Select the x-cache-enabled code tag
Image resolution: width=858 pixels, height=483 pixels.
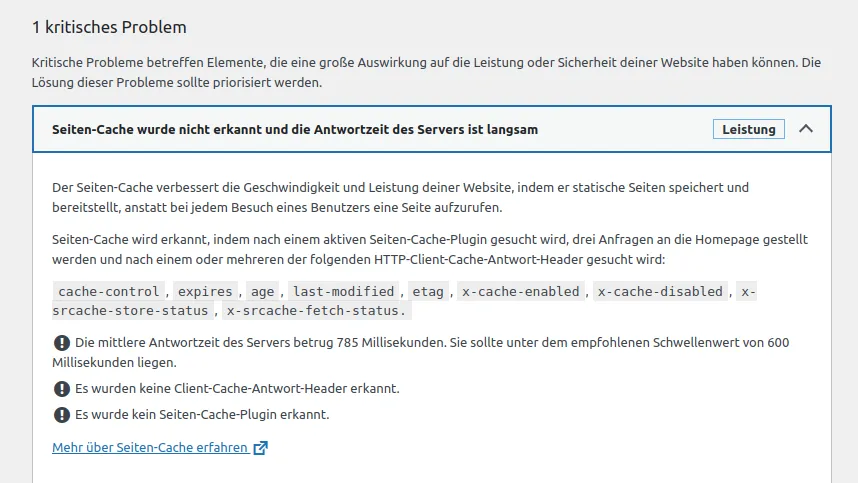[520, 292]
